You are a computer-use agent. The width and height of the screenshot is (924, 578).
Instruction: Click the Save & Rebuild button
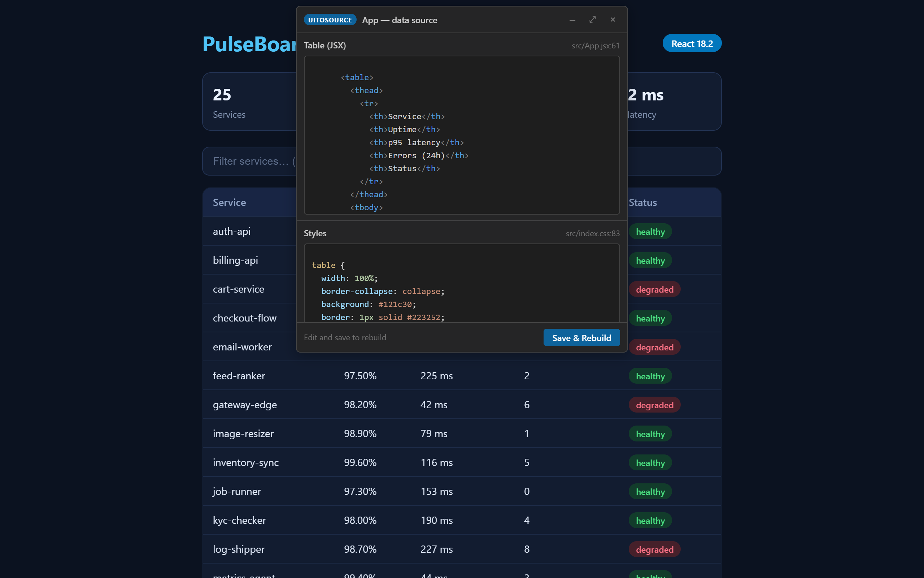point(581,337)
